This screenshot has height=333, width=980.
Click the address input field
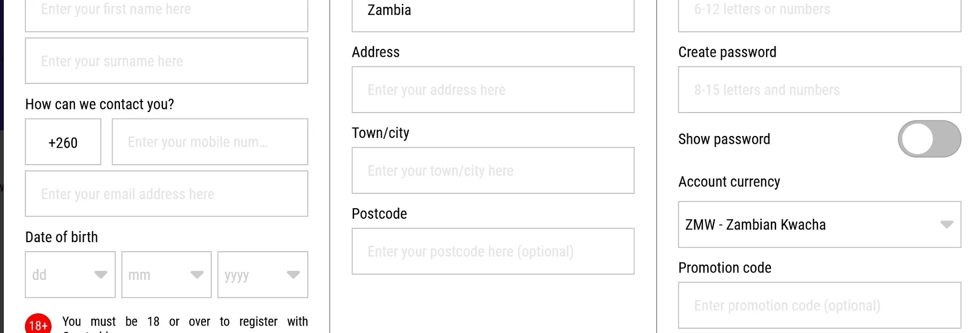pos(493,90)
